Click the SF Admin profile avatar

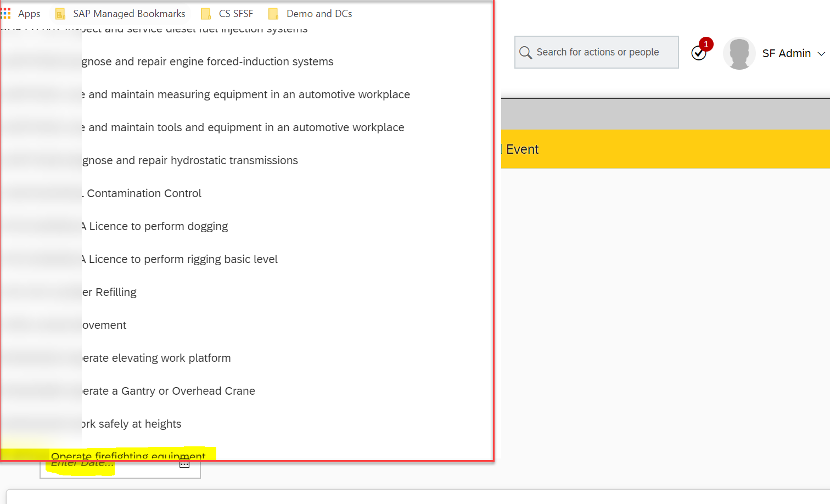(739, 53)
